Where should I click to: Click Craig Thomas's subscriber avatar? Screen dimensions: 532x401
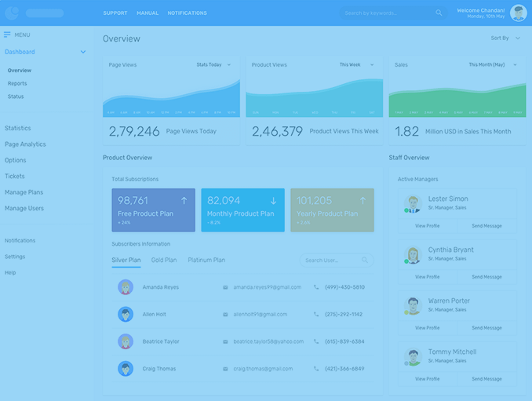(126, 369)
